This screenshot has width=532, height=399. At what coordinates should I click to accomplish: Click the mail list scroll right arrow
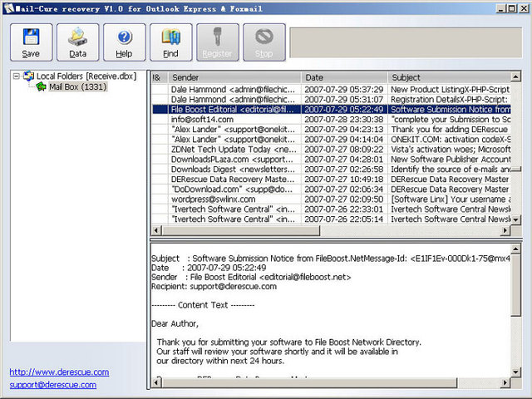tap(505, 231)
